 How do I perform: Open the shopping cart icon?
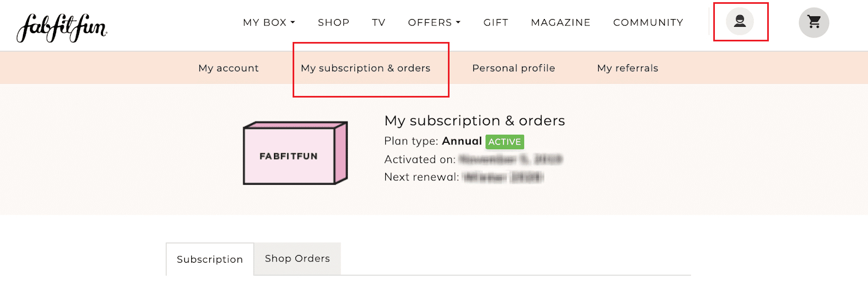click(x=814, y=22)
